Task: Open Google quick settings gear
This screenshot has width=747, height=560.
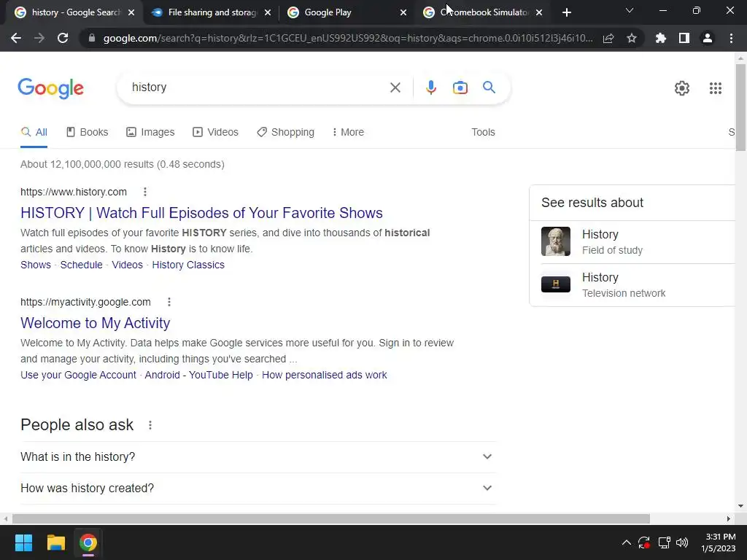Action: [x=682, y=88]
